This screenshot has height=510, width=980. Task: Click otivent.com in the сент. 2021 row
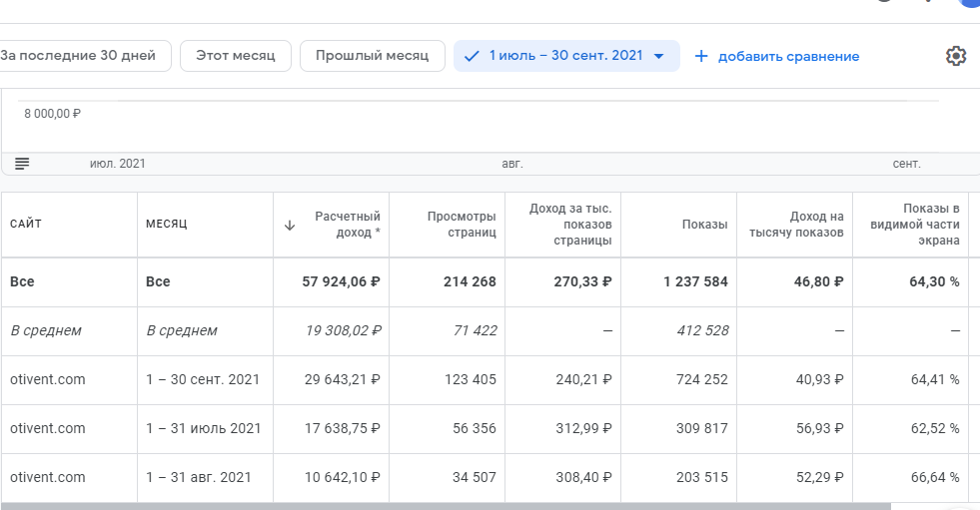[x=48, y=379]
